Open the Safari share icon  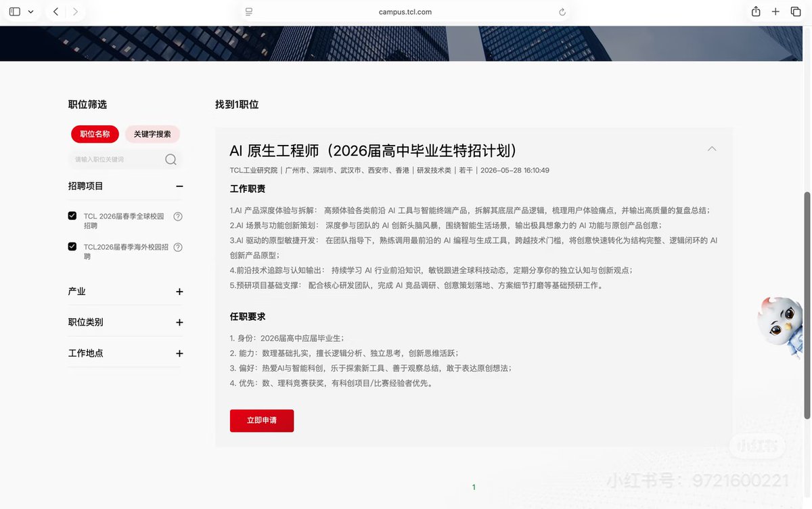(x=756, y=12)
